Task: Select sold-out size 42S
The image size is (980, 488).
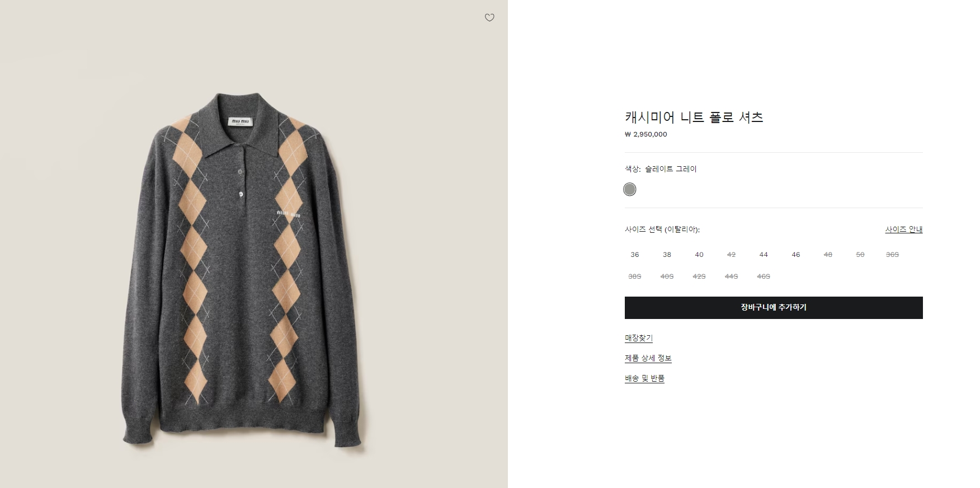Action: point(699,276)
